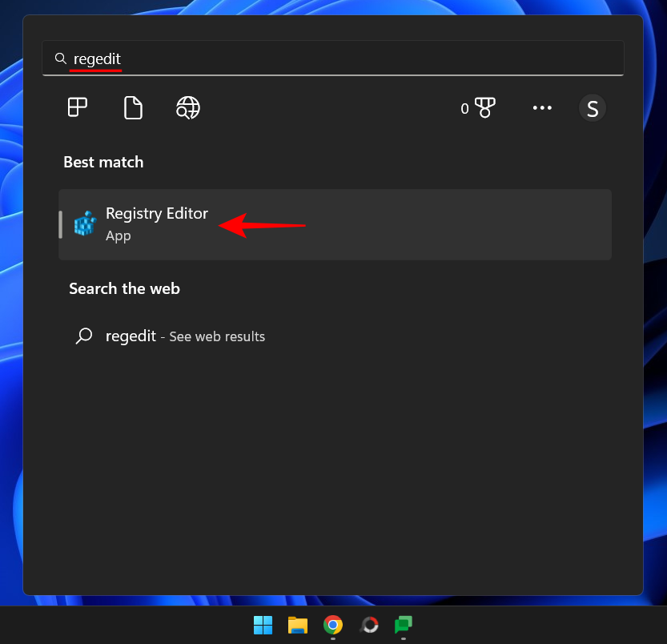The width and height of the screenshot is (667, 644).
Task: Open the signed-in account avatar
Action: (x=593, y=107)
